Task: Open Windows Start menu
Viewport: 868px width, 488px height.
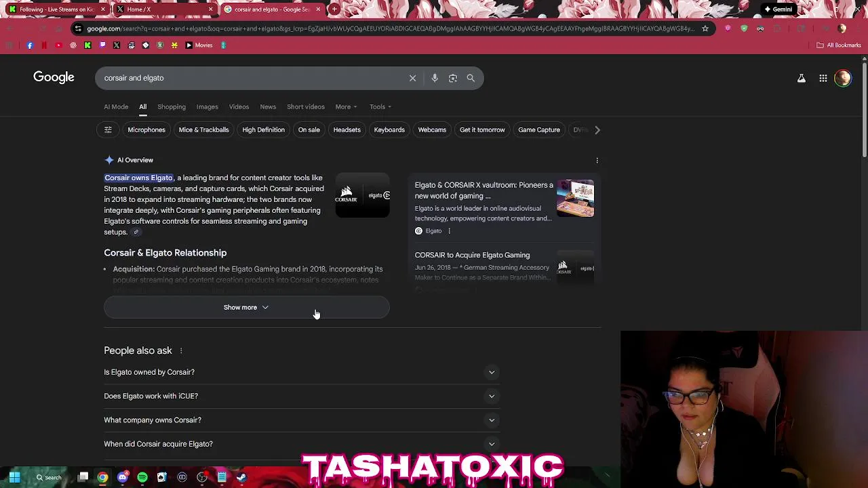Action: pos(14,477)
